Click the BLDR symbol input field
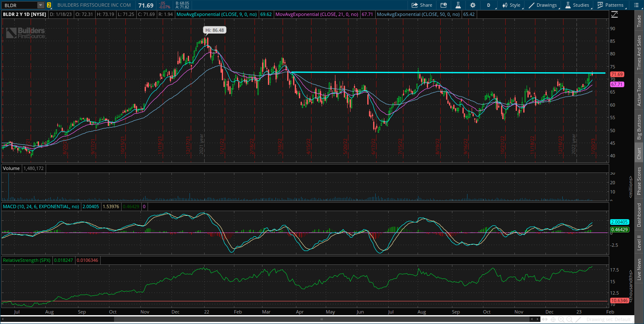 pyautogui.click(x=20, y=5)
